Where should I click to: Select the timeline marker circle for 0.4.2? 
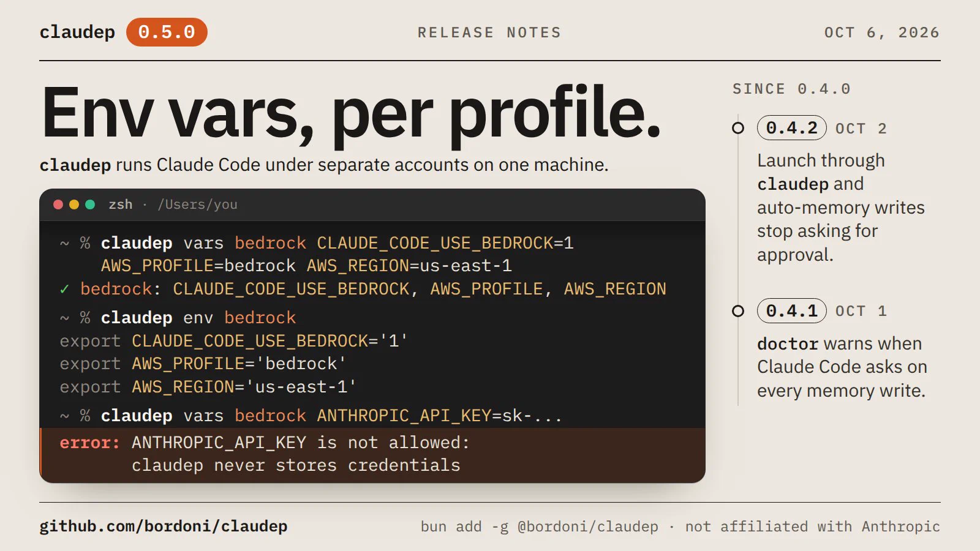point(738,128)
